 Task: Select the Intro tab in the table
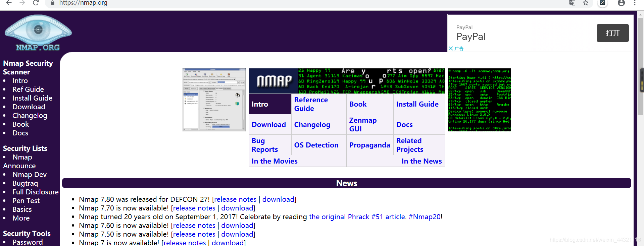tap(260, 104)
